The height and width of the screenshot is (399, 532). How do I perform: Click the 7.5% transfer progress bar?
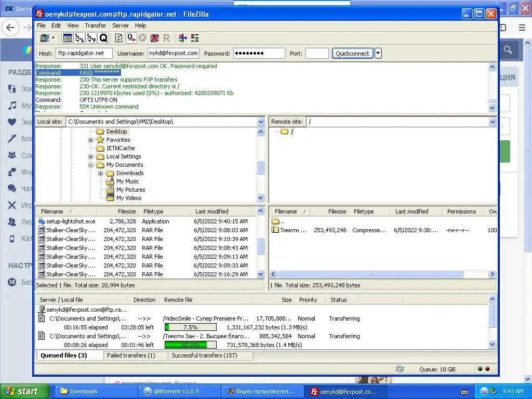pos(190,327)
